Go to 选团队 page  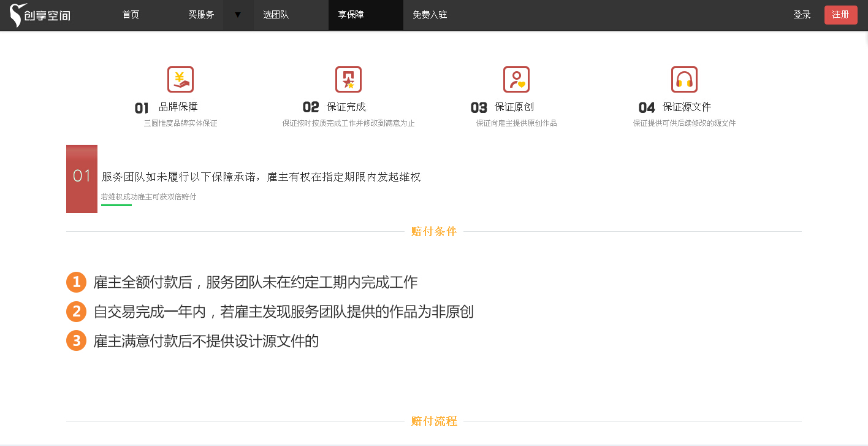[276, 15]
